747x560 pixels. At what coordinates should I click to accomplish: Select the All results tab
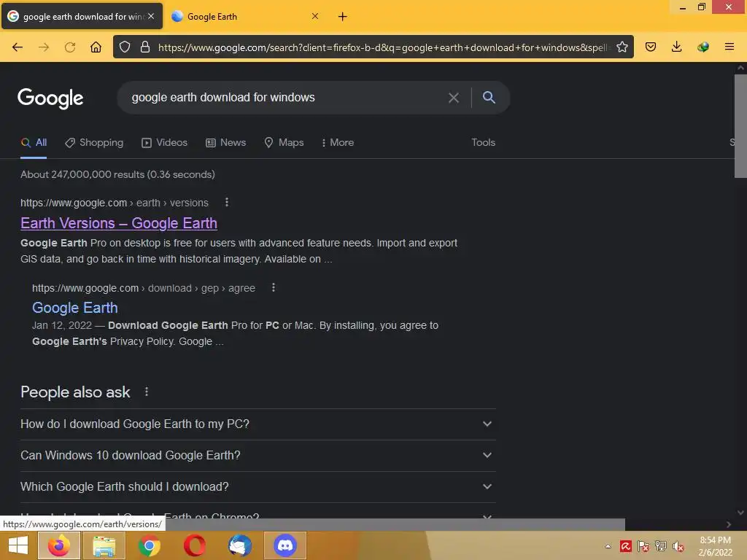(x=34, y=142)
